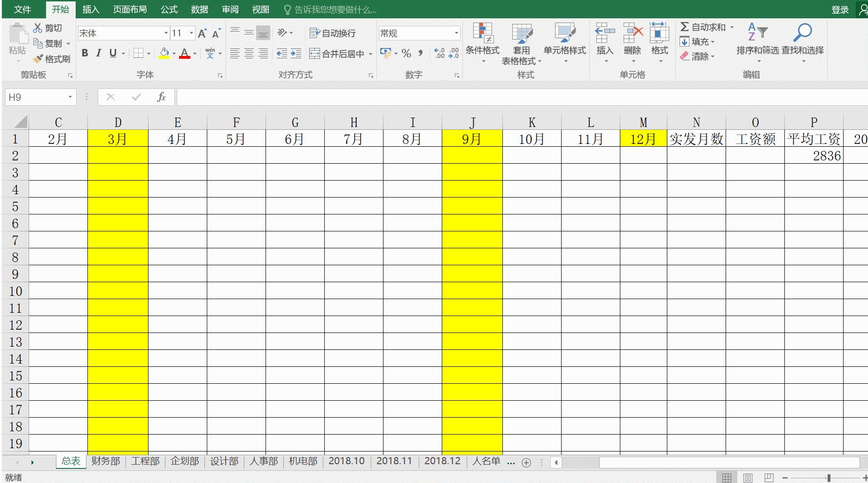Switch to the Insert (插入) tab
The image size is (868, 483).
pyautogui.click(x=91, y=9)
